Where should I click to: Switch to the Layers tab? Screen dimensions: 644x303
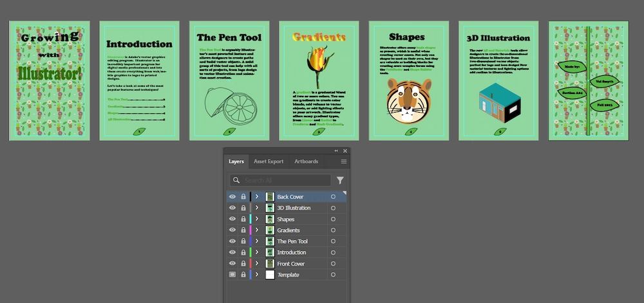click(236, 161)
